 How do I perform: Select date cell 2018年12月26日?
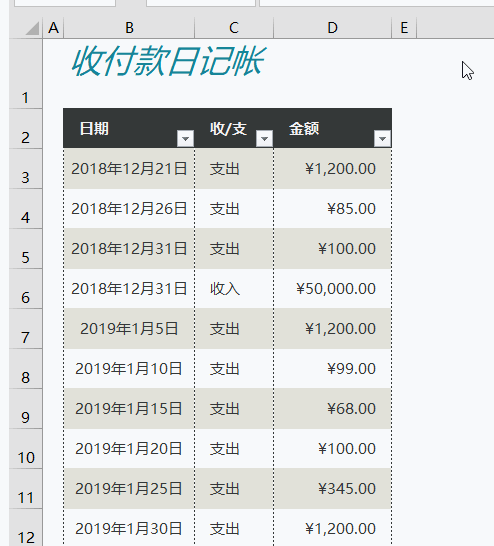[129, 209]
